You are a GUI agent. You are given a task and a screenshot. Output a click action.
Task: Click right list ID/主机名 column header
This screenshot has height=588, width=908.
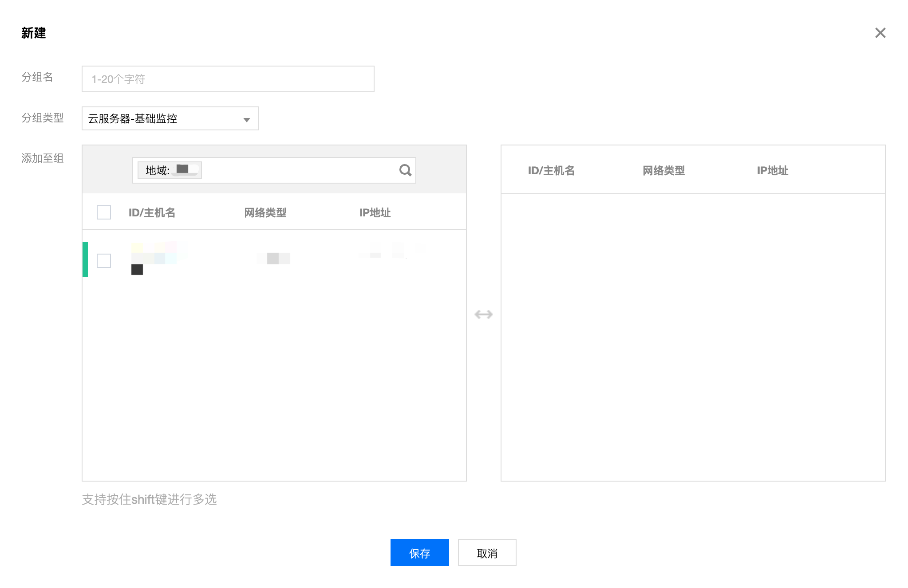(551, 171)
